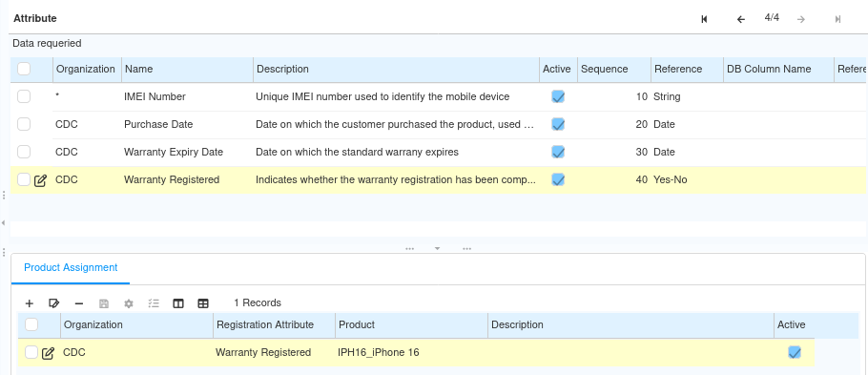868x375 pixels.
Task: Toggle Active checkbox for Warranty Registered attribute
Action: [558, 180]
